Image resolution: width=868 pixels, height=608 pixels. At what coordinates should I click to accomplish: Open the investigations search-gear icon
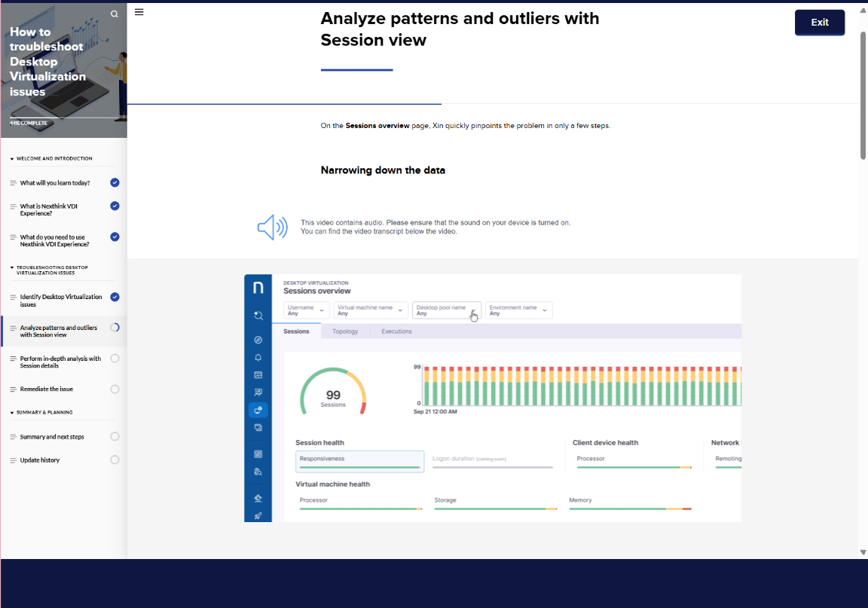(258, 472)
